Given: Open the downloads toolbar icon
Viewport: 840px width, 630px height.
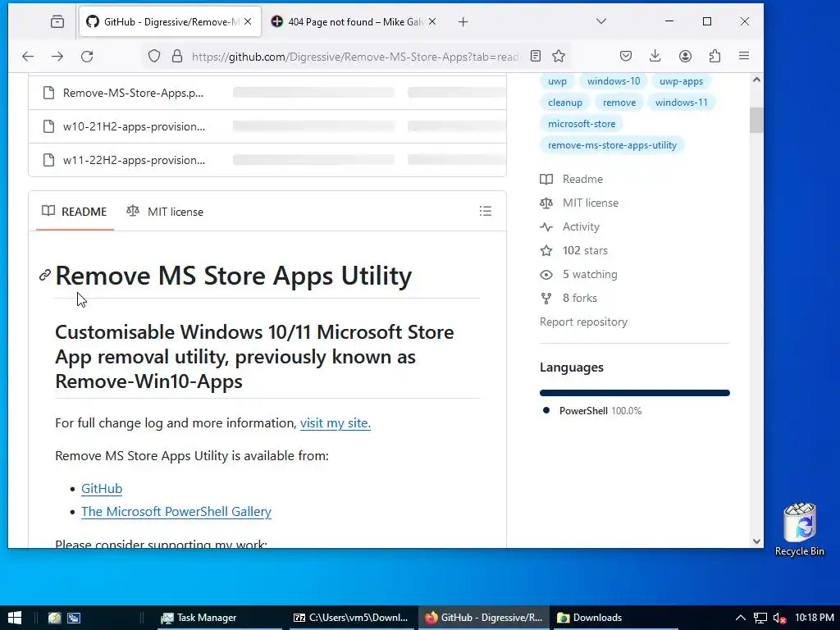Looking at the screenshot, I should (x=655, y=57).
